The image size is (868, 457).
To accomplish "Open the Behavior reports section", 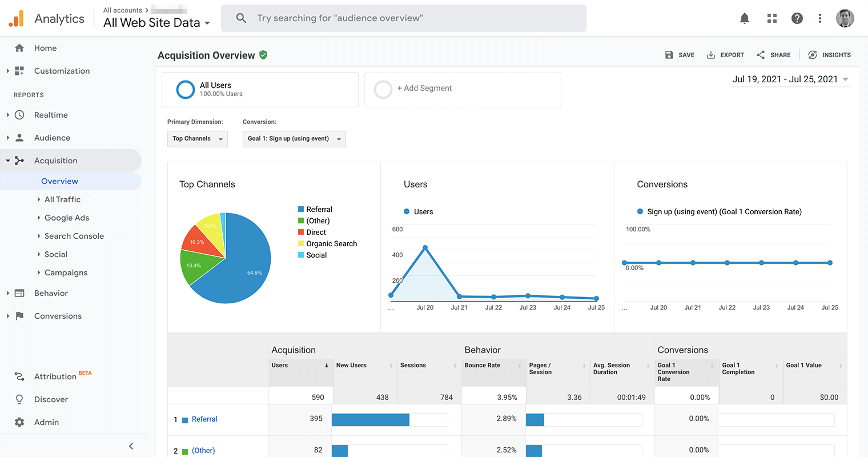I will click(51, 293).
